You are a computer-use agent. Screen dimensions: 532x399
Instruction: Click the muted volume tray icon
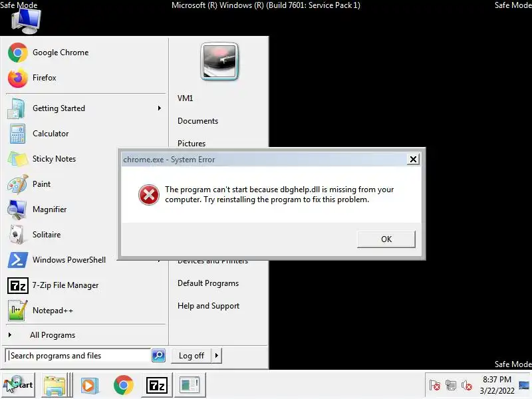[x=467, y=386]
